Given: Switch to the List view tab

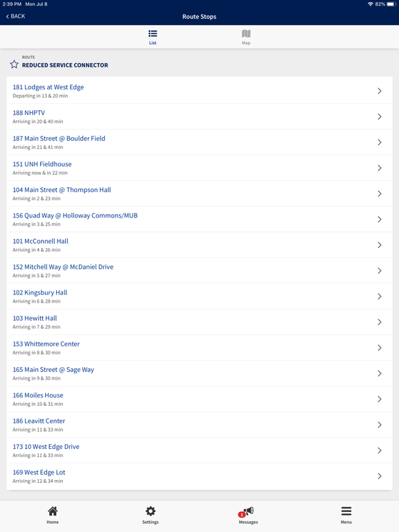Looking at the screenshot, I should click(152, 37).
